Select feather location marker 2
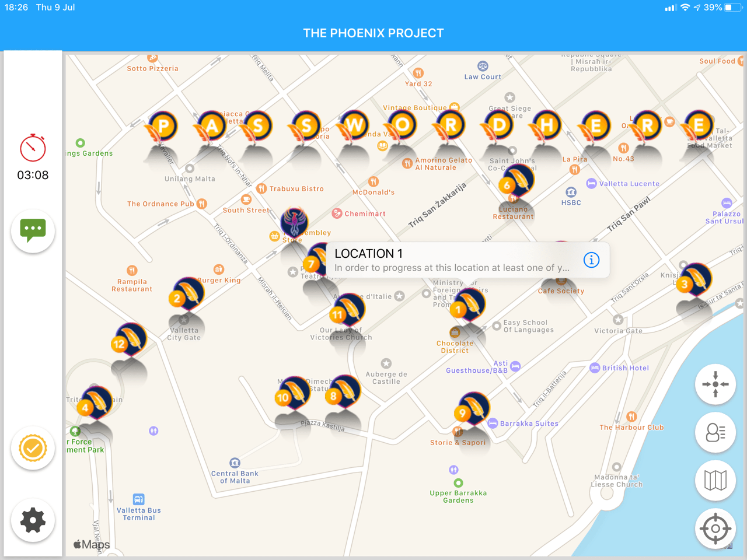This screenshot has height=560, width=747. [x=187, y=295]
